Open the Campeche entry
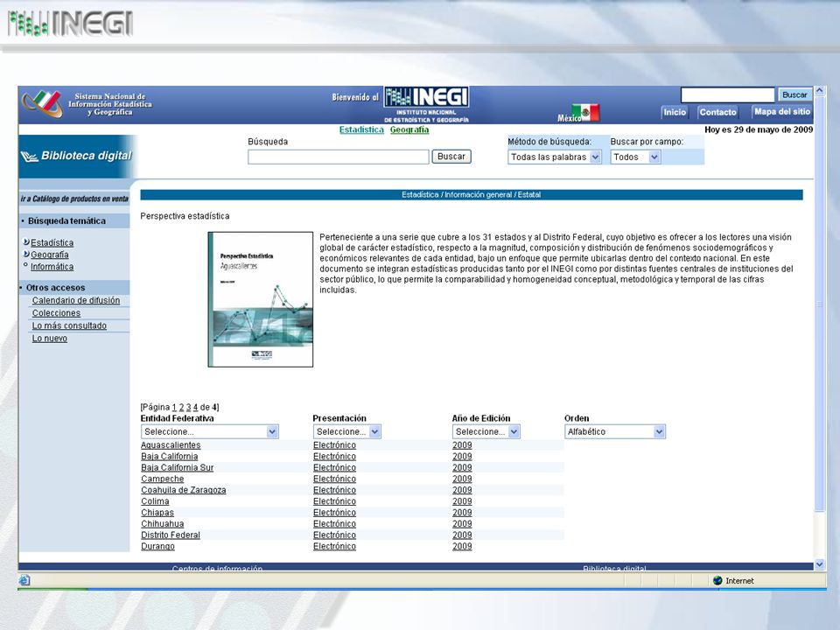The image size is (840, 630). point(163,479)
